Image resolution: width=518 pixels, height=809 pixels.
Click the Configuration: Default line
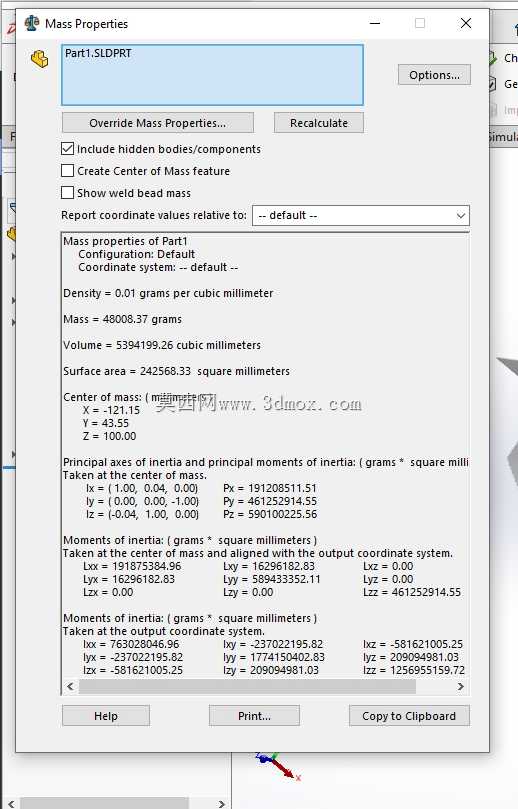(x=137, y=254)
